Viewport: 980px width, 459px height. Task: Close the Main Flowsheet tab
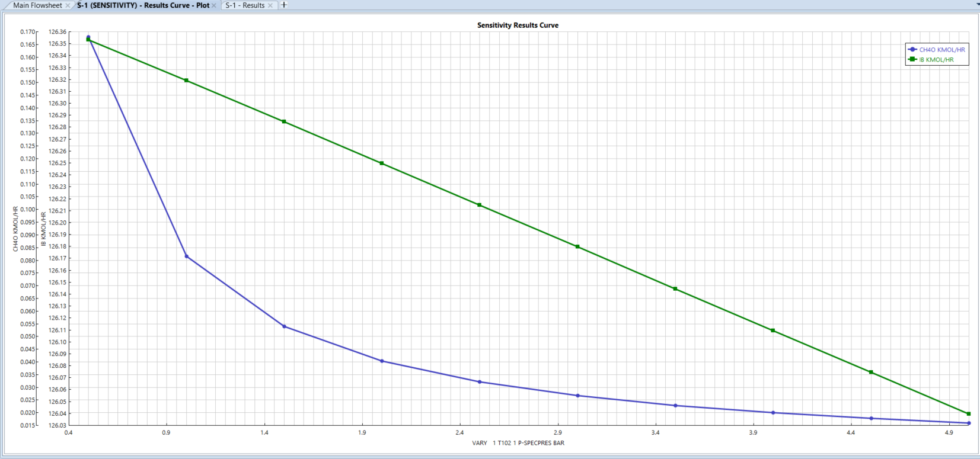(68, 5)
